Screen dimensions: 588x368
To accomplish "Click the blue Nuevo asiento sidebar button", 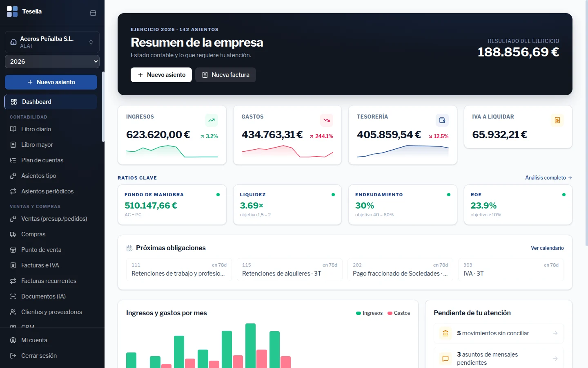I will tap(51, 82).
